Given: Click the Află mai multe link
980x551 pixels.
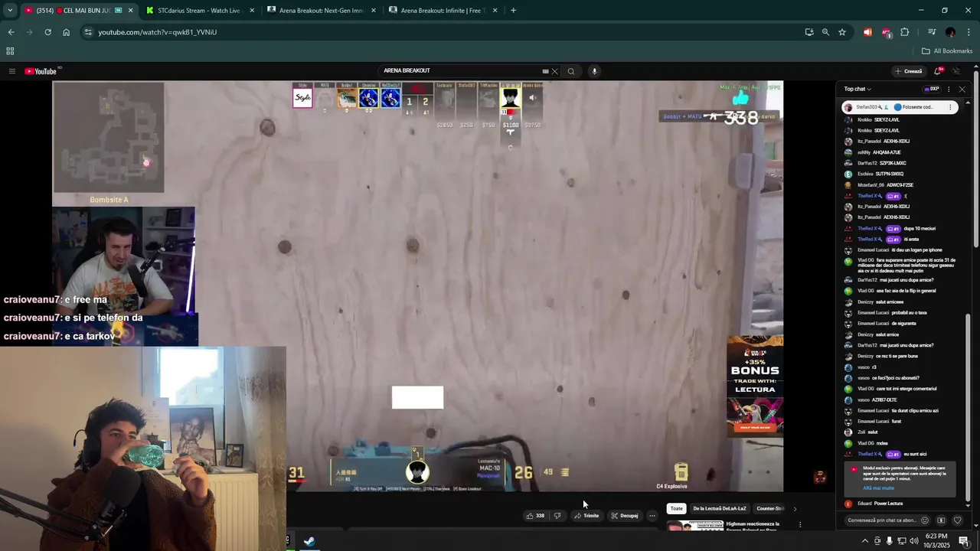Looking at the screenshot, I should [878, 488].
